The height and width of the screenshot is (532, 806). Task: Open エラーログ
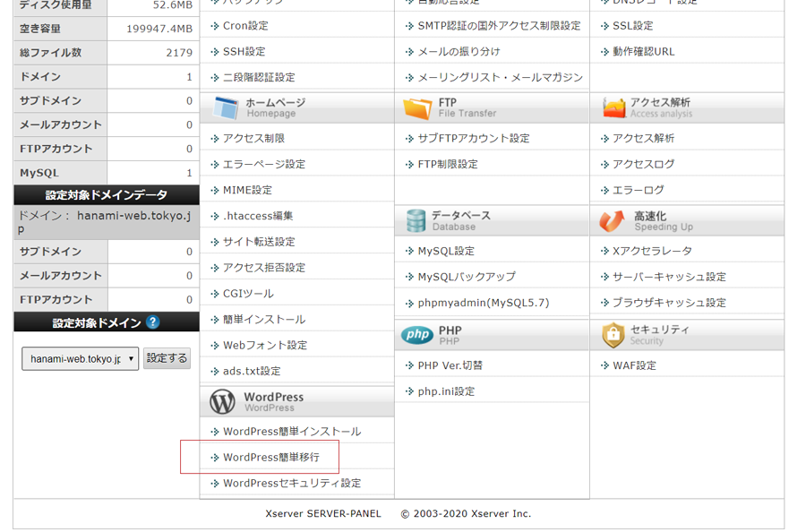click(x=639, y=190)
